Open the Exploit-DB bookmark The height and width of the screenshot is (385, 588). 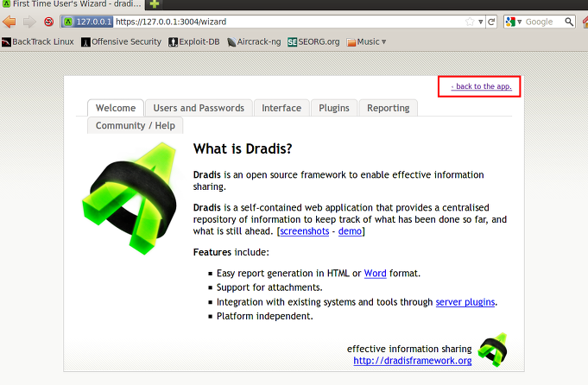click(194, 41)
